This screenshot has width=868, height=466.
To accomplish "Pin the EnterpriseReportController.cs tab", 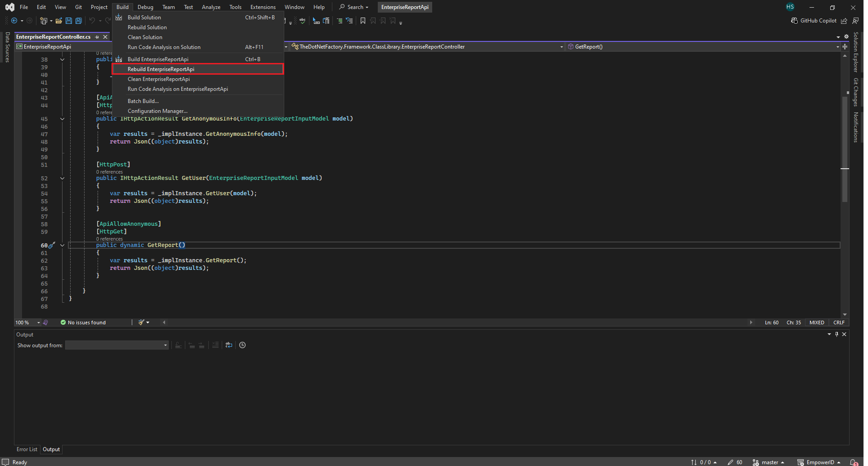I will [97, 37].
